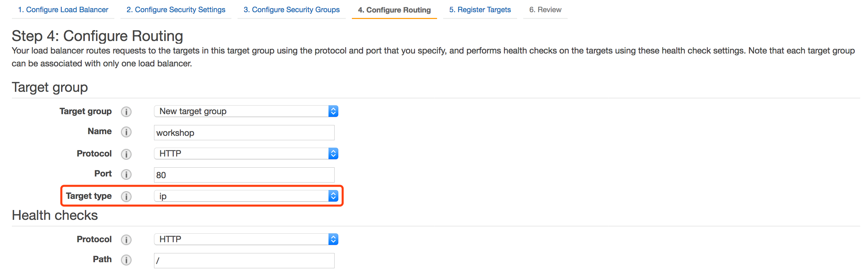Jump to Register Targets step
The image size is (868, 271).
(x=480, y=9)
